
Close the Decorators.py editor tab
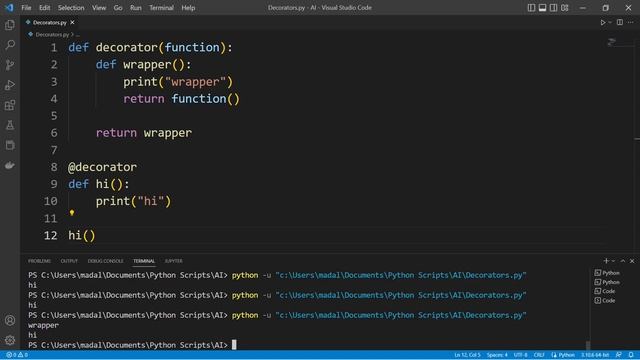point(72,22)
